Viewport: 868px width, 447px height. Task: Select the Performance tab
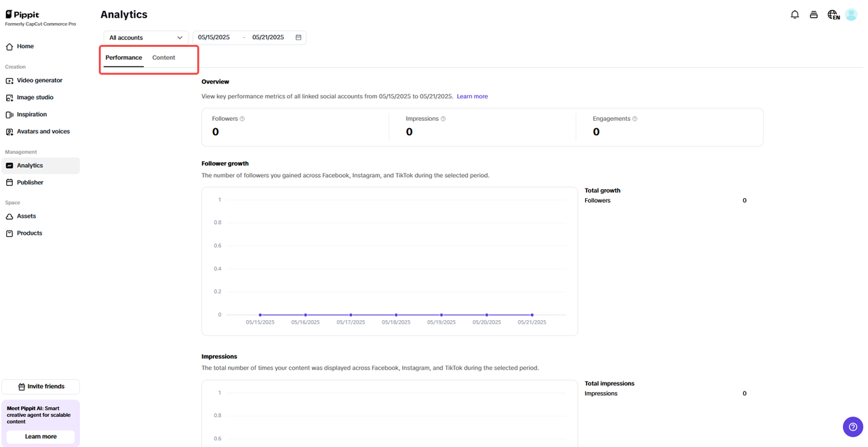pyautogui.click(x=123, y=58)
